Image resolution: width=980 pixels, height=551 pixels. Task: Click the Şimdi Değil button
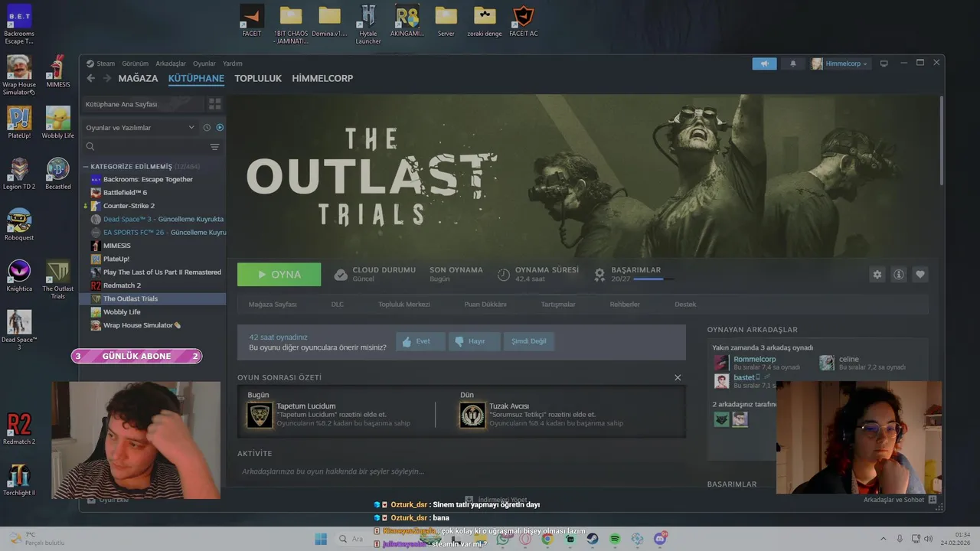[529, 341]
